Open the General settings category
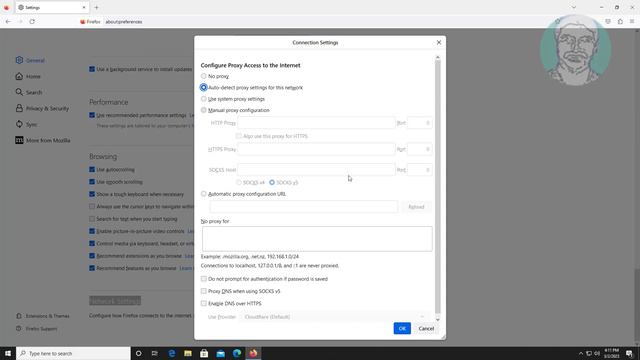Screen dimensions: 640x360 [x=30, y=60]
